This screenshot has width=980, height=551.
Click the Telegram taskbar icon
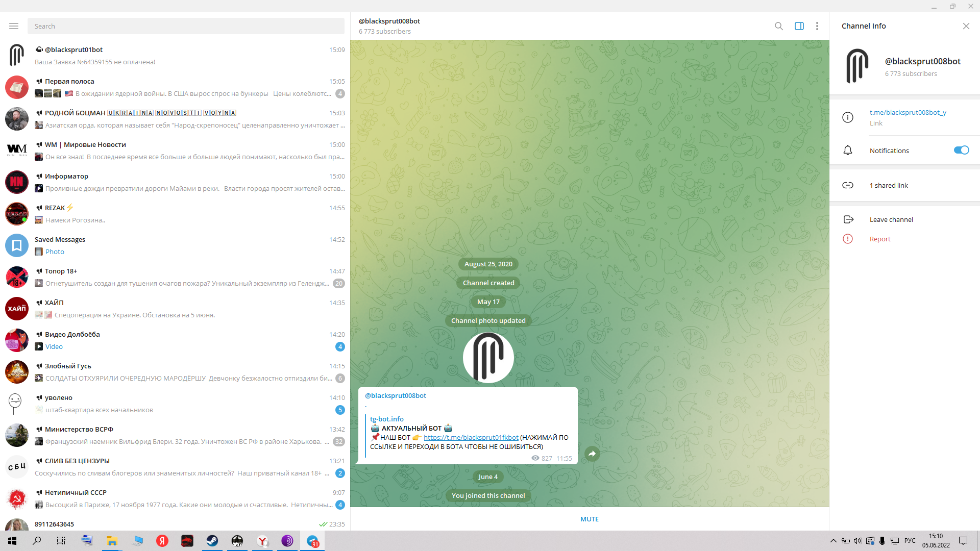[312, 541]
